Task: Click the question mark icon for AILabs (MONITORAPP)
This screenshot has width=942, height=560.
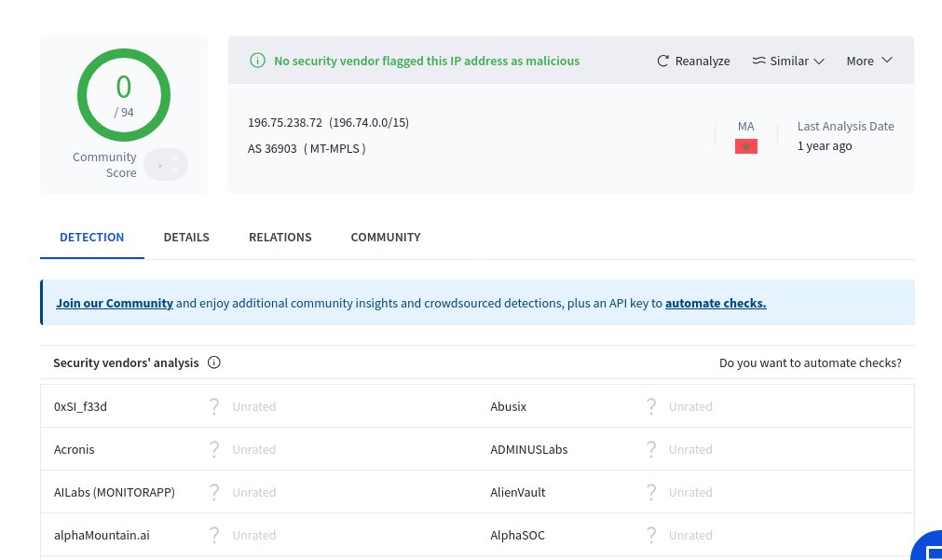Action: tap(214, 492)
